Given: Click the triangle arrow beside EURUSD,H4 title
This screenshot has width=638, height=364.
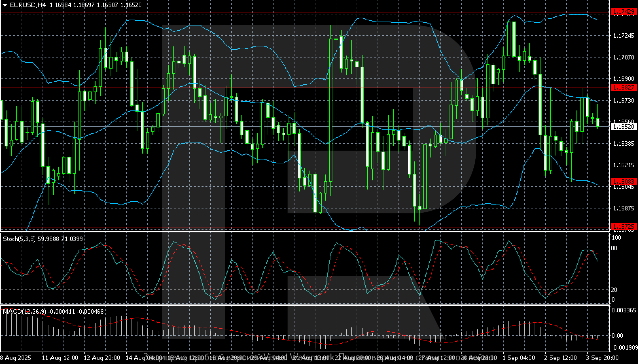Looking at the screenshot, I should [x=5, y=5].
